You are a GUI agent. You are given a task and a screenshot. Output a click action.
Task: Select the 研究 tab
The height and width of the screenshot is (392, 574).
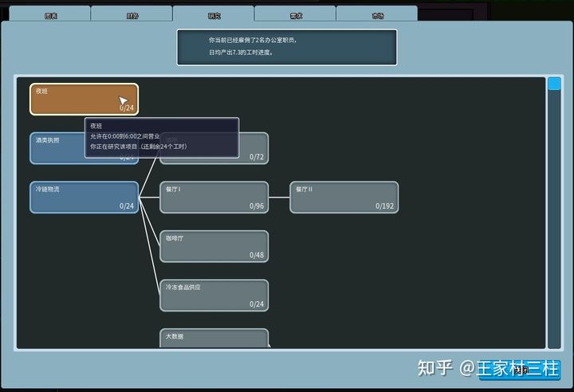click(214, 14)
